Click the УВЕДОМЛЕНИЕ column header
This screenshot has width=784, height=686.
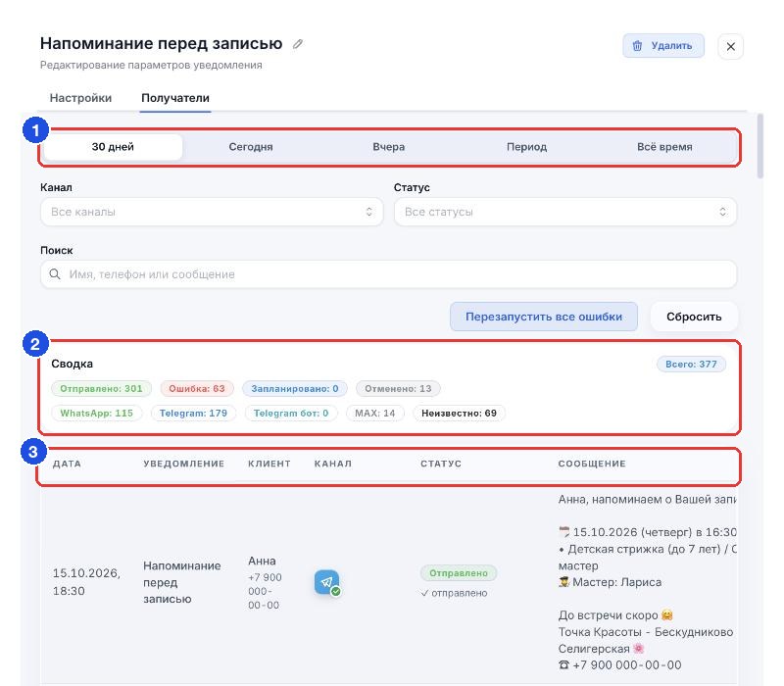pyautogui.click(x=183, y=464)
